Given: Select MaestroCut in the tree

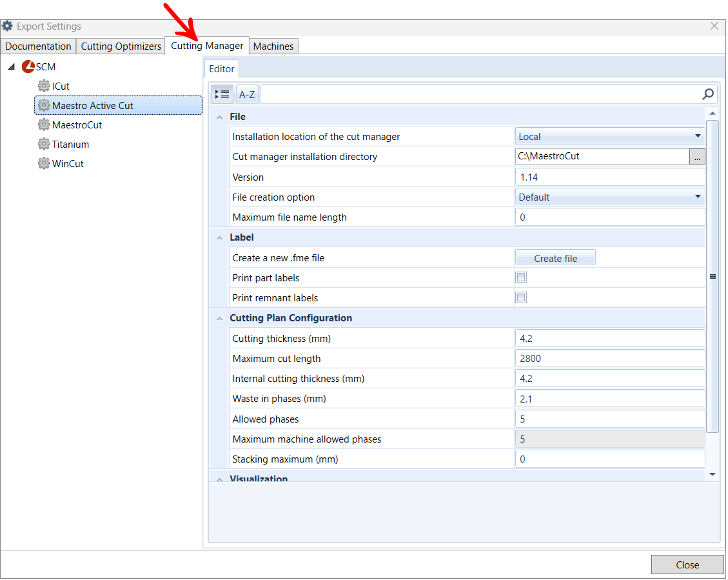Looking at the screenshot, I should click(77, 125).
